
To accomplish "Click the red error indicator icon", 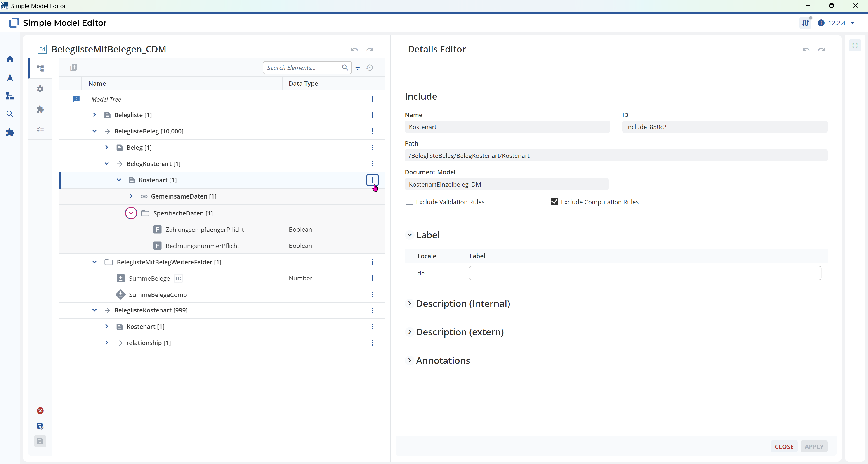I will tap(40, 410).
